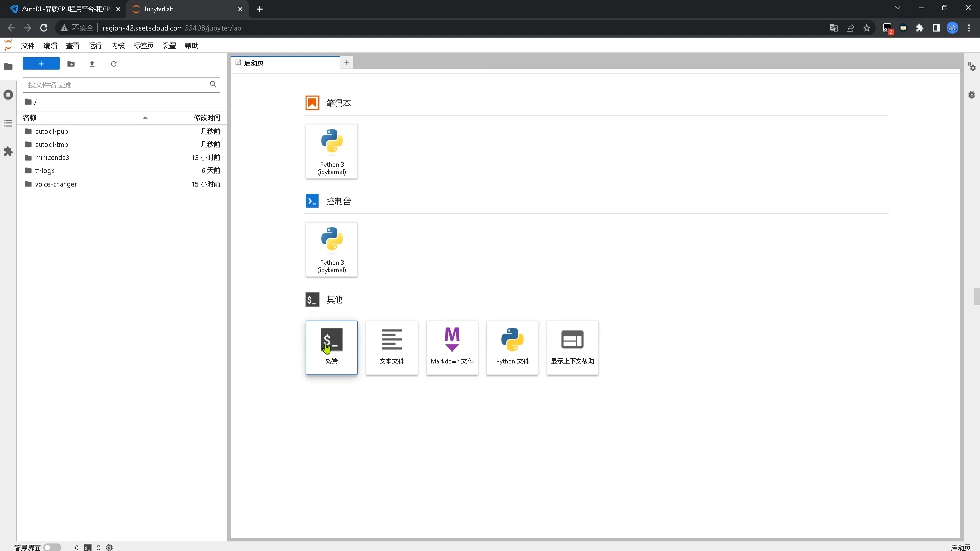Click the right edge scrollbar handle
980x551 pixels.
[977, 296]
